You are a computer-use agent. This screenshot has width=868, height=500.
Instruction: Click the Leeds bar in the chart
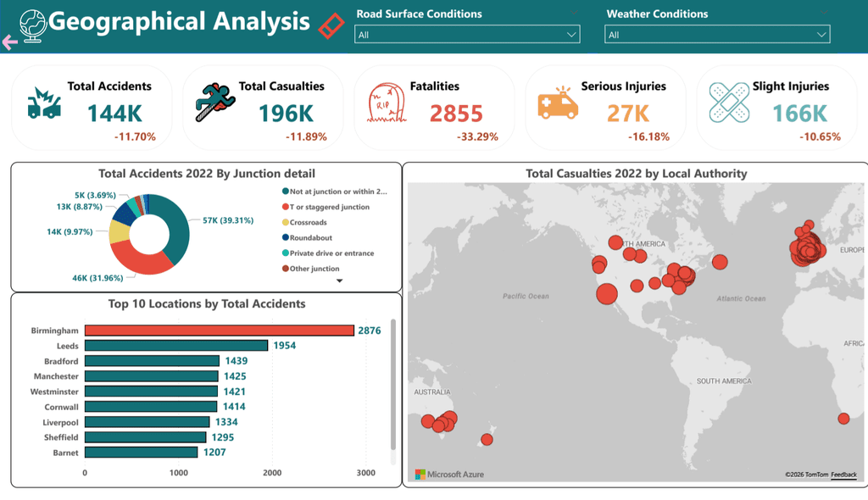[176, 346]
